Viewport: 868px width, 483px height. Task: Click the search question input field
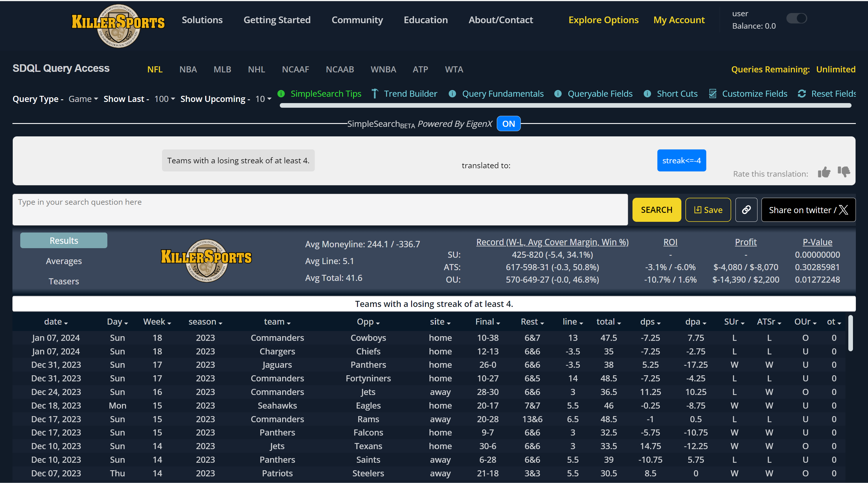click(320, 209)
